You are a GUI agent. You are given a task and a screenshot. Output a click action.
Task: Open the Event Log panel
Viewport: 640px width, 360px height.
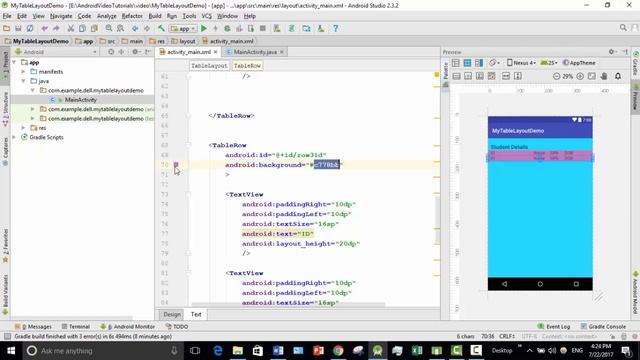[x=554, y=327]
